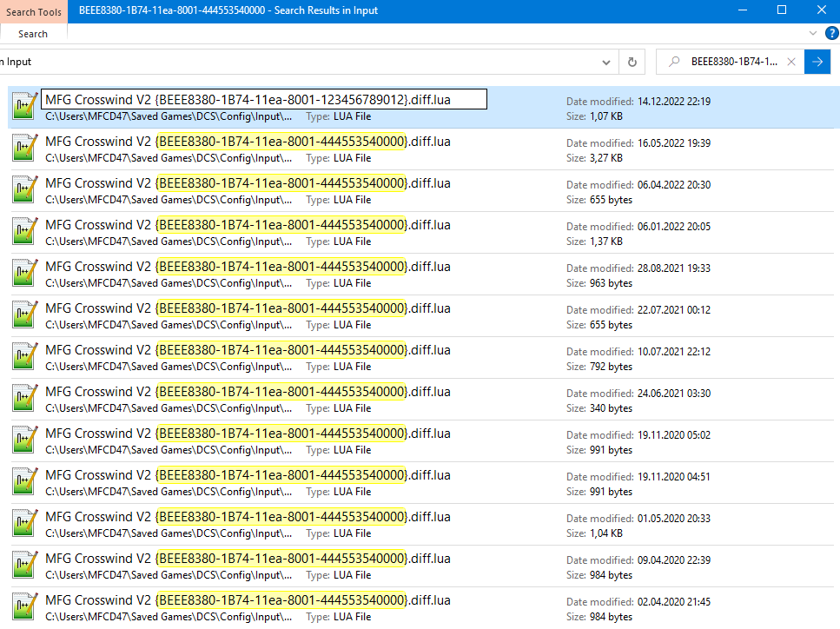This screenshot has width=840, height=629.
Task: Click the search box magnifier icon
Action: (x=674, y=62)
